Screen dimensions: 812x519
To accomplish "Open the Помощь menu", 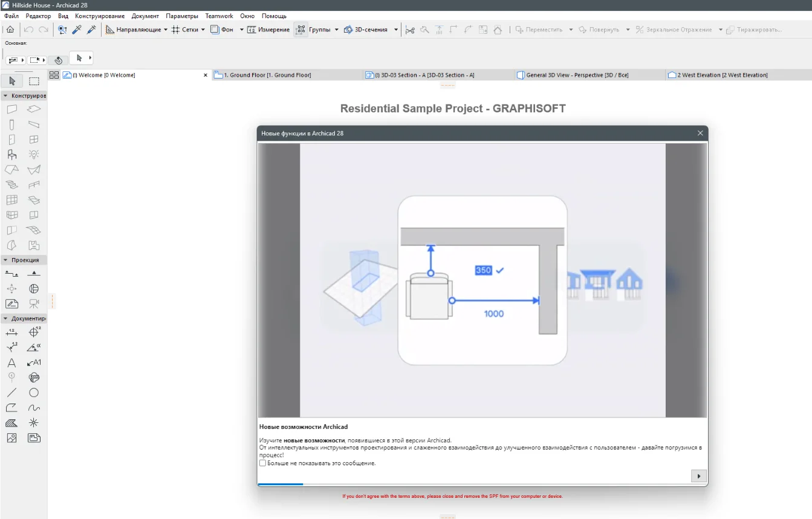I will pos(274,16).
